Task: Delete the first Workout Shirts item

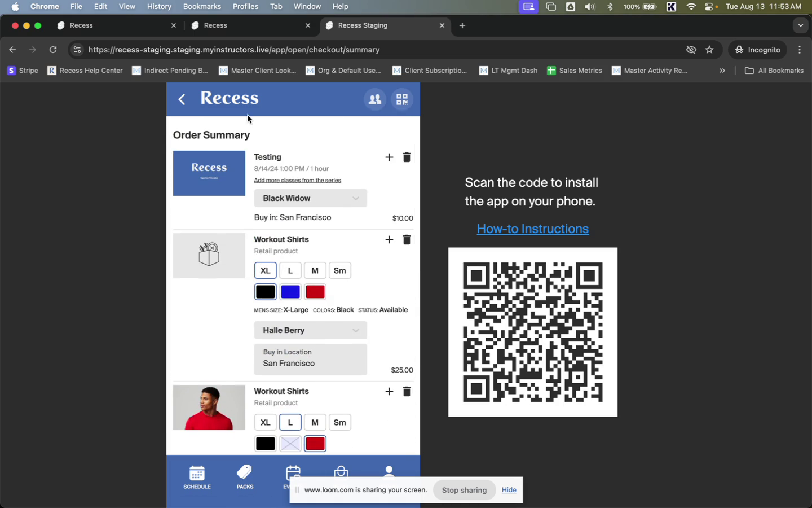Action: coord(407,240)
